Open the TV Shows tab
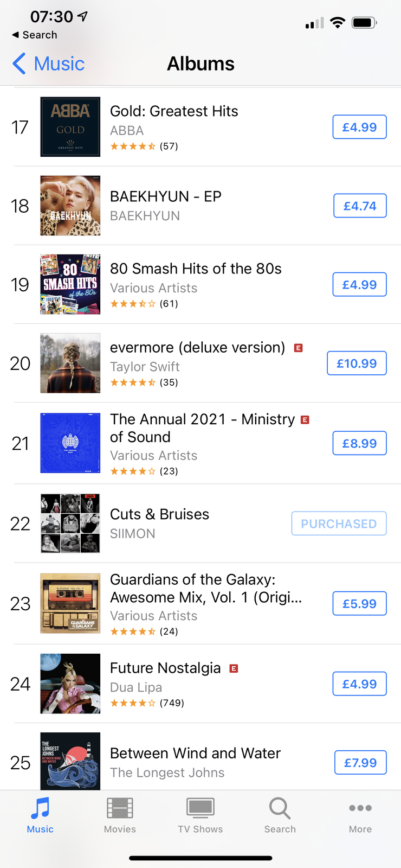 pyautogui.click(x=200, y=815)
